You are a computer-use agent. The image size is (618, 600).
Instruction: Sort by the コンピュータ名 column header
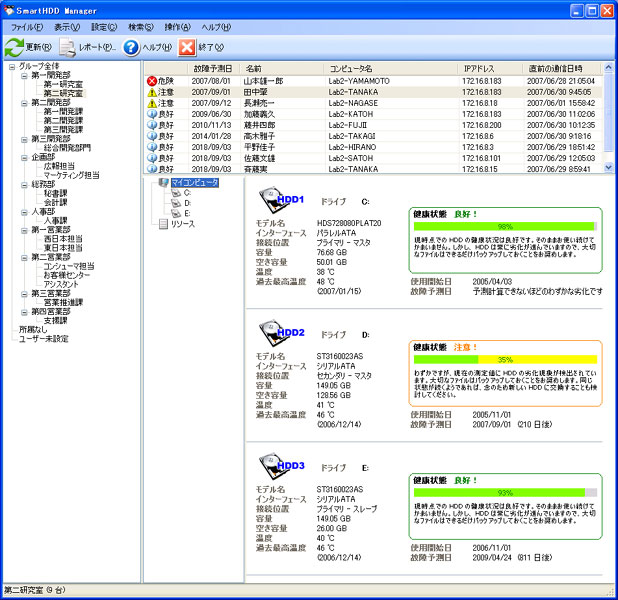391,69
